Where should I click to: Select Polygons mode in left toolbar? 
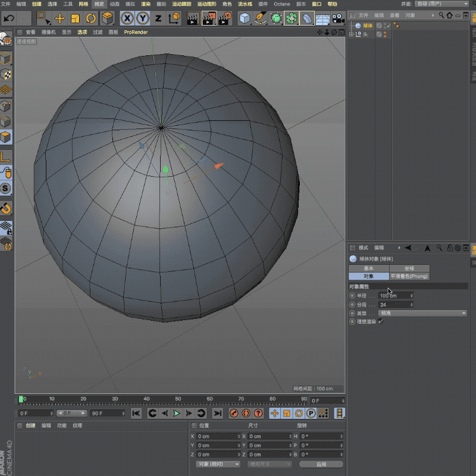click(x=6, y=137)
